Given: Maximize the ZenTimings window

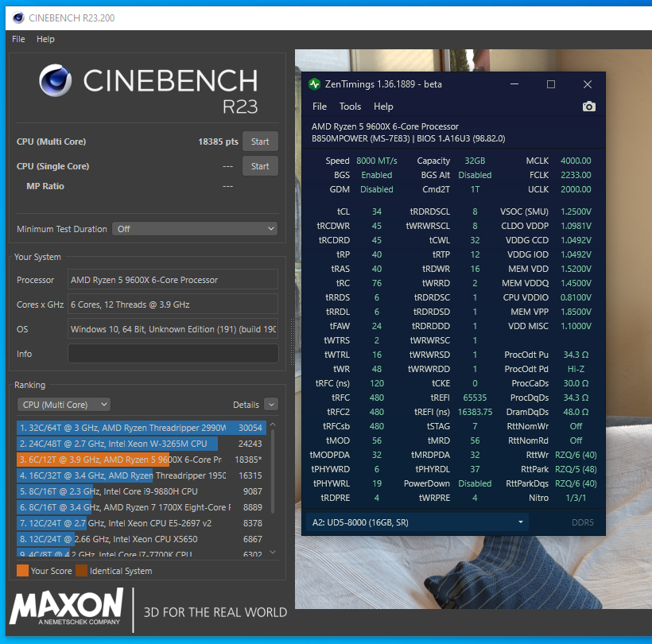Looking at the screenshot, I should point(550,84).
